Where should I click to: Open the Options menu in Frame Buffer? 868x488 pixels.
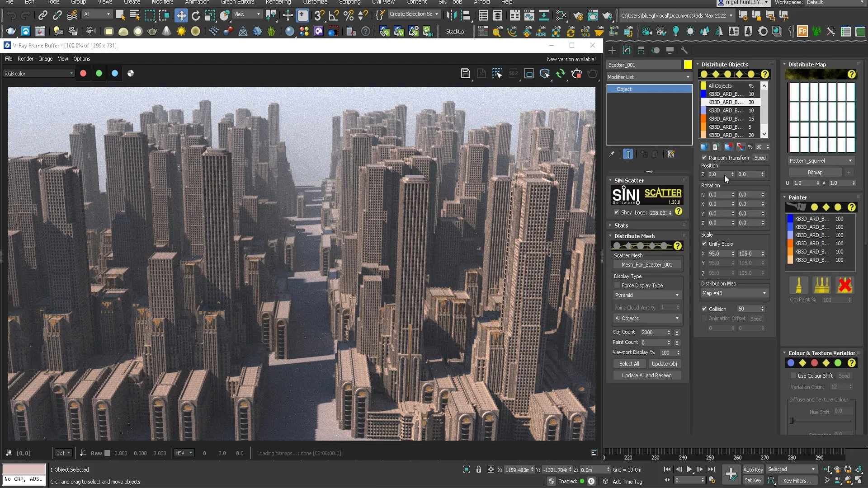pyautogui.click(x=82, y=59)
